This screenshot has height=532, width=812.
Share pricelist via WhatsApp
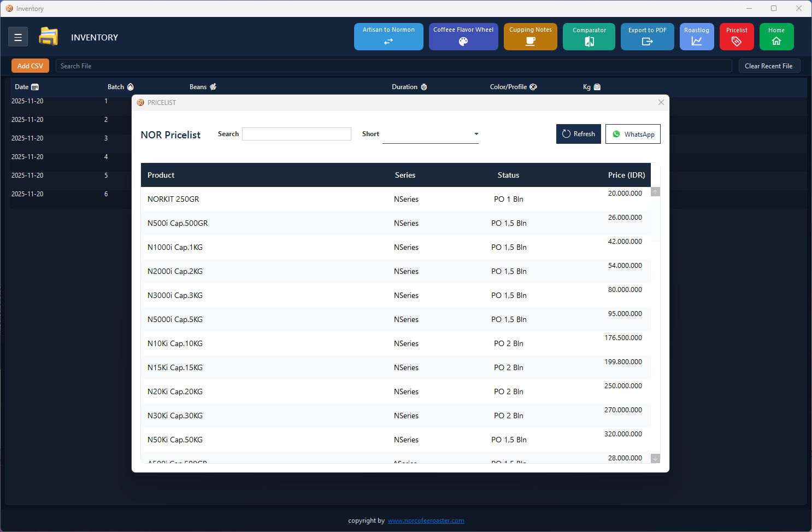(633, 133)
